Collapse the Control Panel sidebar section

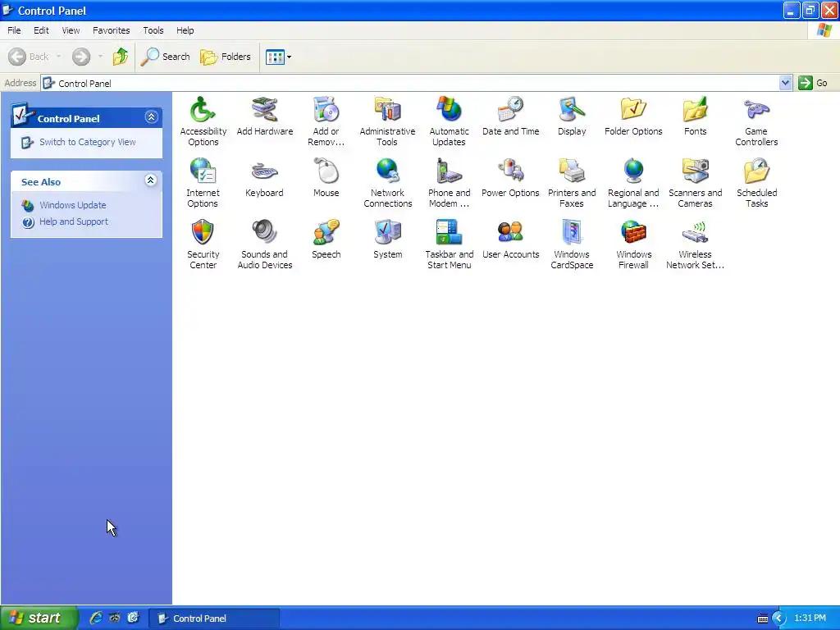pyautogui.click(x=151, y=117)
